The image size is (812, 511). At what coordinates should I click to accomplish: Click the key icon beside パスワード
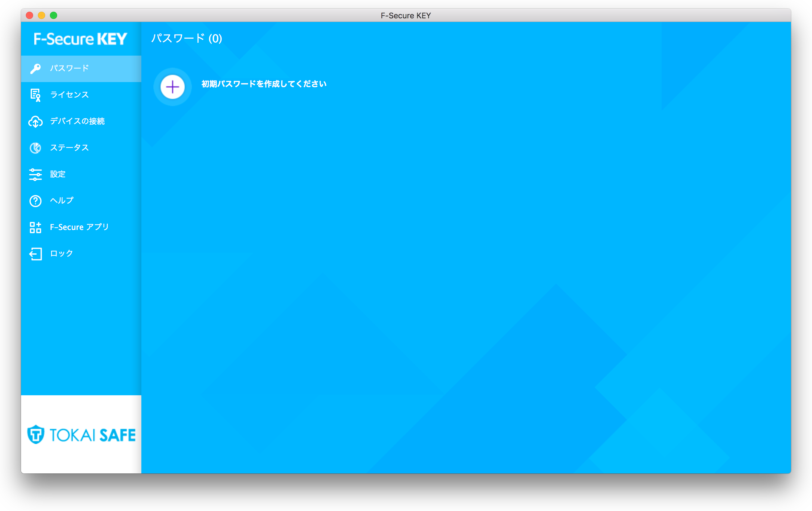[x=35, y=69]
